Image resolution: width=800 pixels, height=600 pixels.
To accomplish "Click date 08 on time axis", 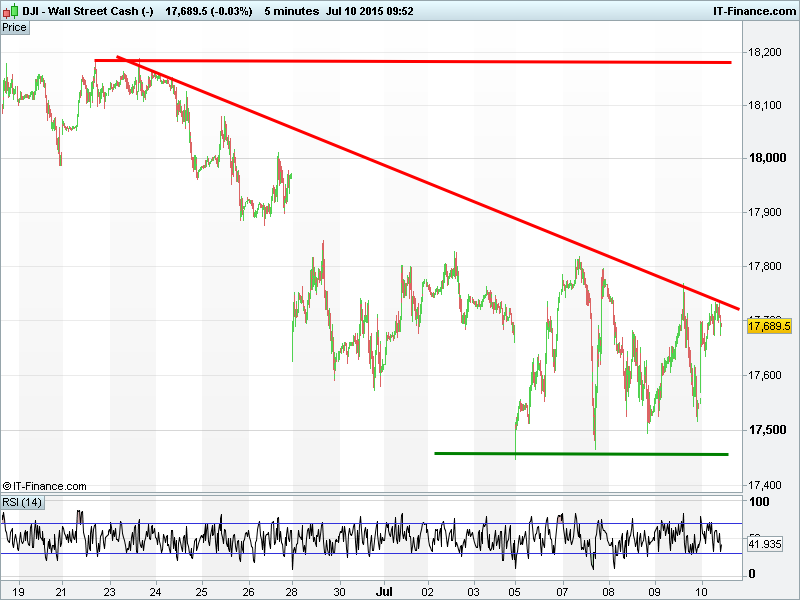I will tap(609, 592).
